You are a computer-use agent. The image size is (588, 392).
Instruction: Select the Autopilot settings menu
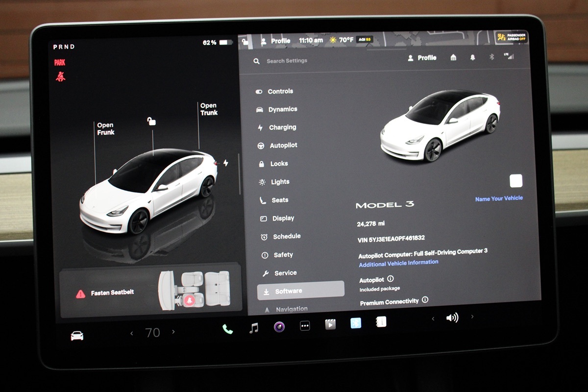pyautogui.click(x=283, y=146)
